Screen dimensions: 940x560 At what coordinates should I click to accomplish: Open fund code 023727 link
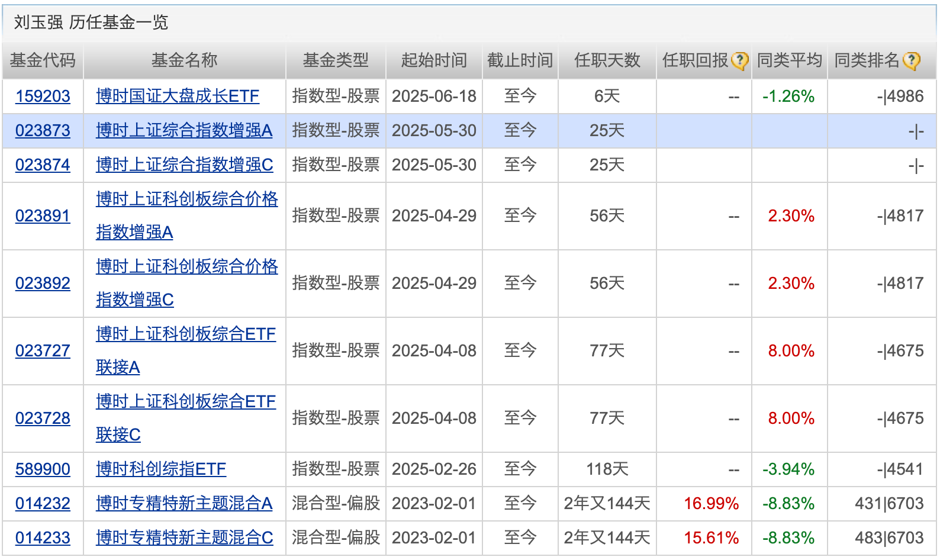(43, 351)
